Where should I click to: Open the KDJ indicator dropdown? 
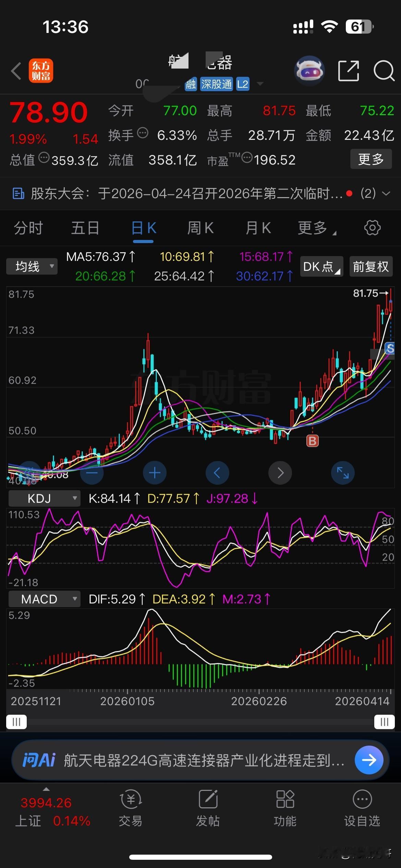pyautogui.click(x=44, y=498)
